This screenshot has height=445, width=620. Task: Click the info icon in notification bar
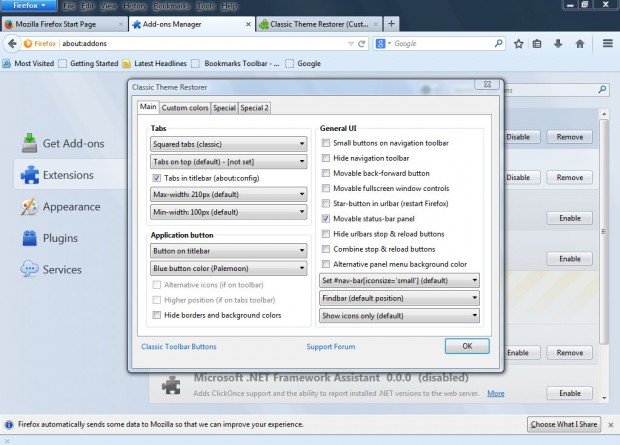point(9,425)
